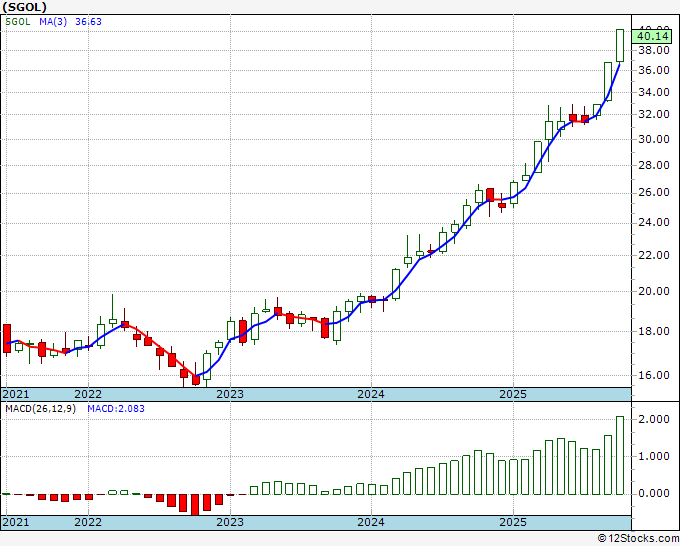Click the 0.000 MACD axis label

coord(654,494)
